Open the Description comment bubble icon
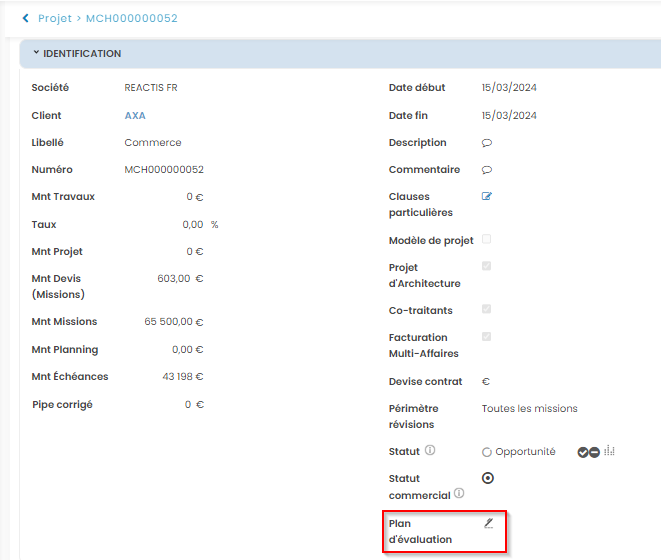Image resolution: width=661 pixels, height=560 pixels. point(487,143)
